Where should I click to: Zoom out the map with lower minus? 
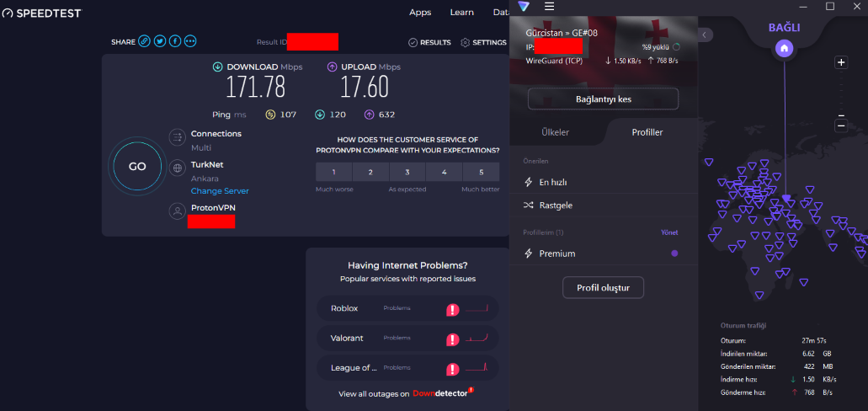click(x=841, y=126)
